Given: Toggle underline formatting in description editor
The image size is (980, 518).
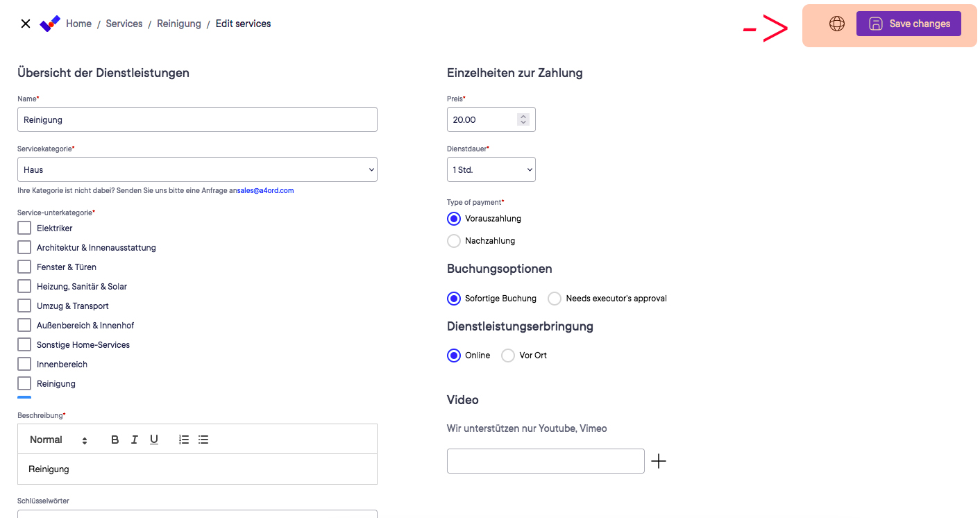Looking at the screenshot, I should click(x=154, y=440).
